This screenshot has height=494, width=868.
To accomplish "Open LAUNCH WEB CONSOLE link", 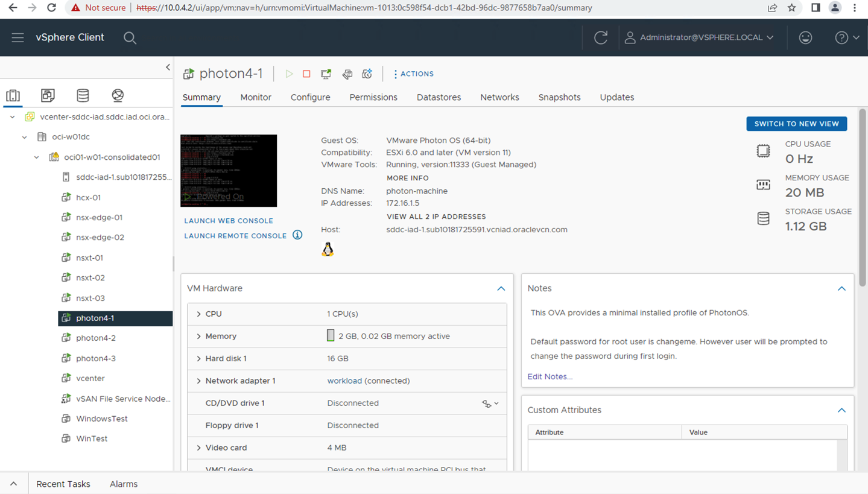I will (228, 221).
